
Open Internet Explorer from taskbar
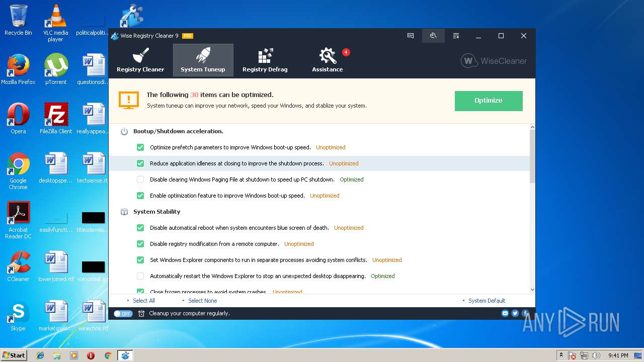[40, 355]
